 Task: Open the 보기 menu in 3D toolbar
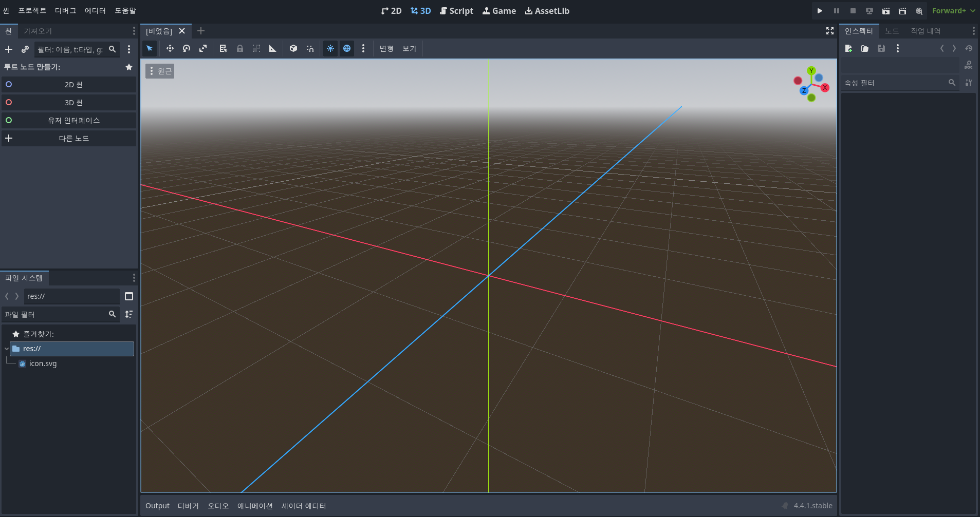[409, 48]
